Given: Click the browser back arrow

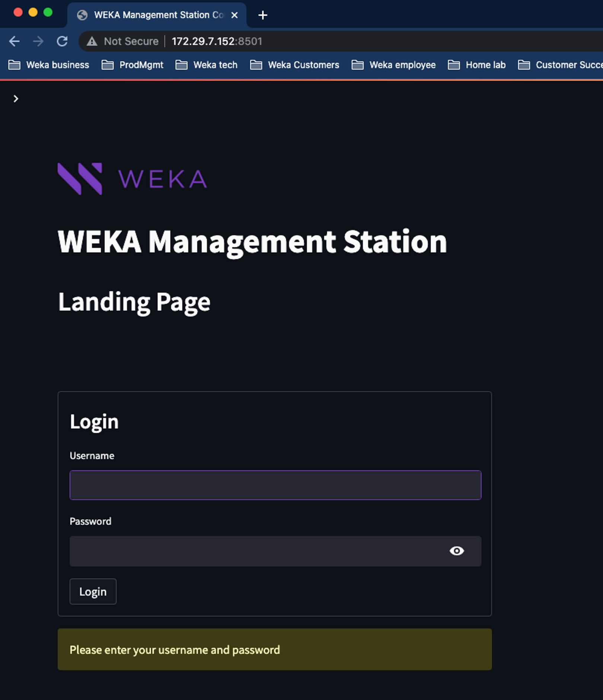Looking at the screenshot, I should click(x=14, y=41).
